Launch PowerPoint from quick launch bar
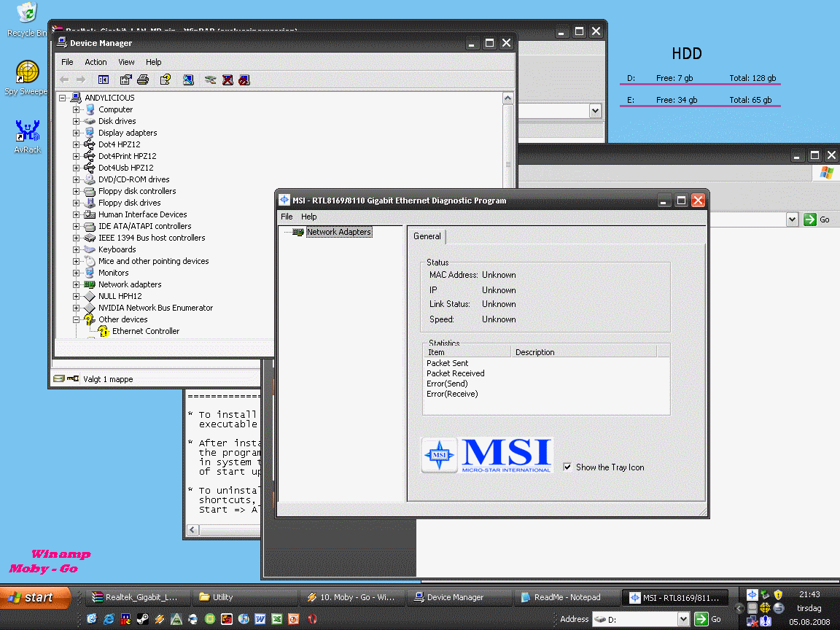 tap(294, 619)
